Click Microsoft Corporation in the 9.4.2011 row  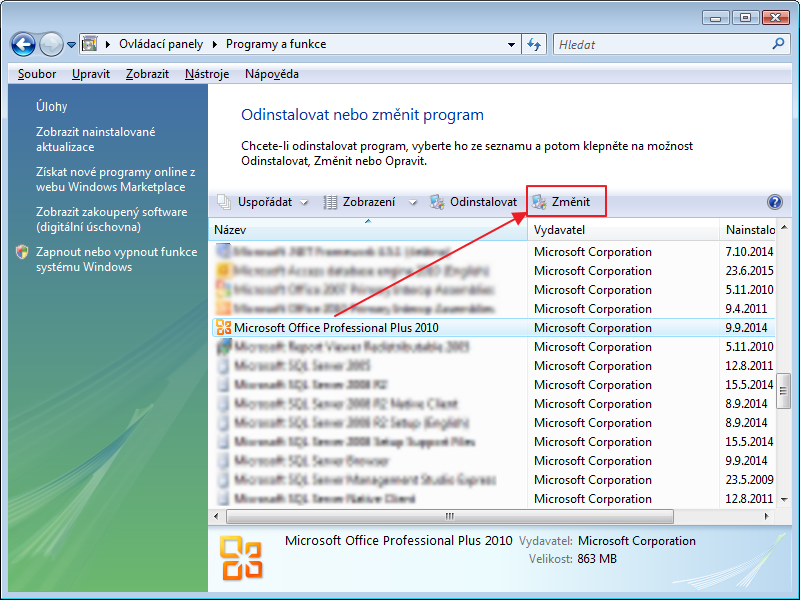pyautogui.click(x=593, y=309)
